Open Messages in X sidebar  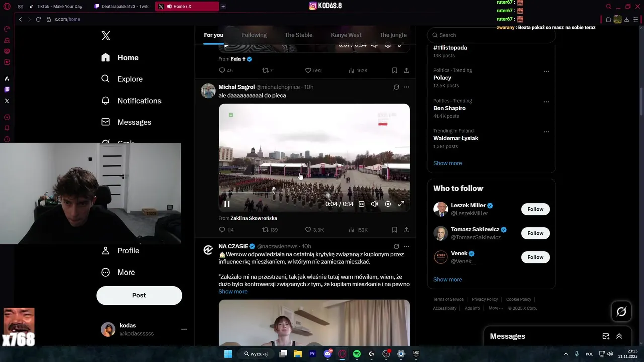pyautogui.click(x=126, y=122)
